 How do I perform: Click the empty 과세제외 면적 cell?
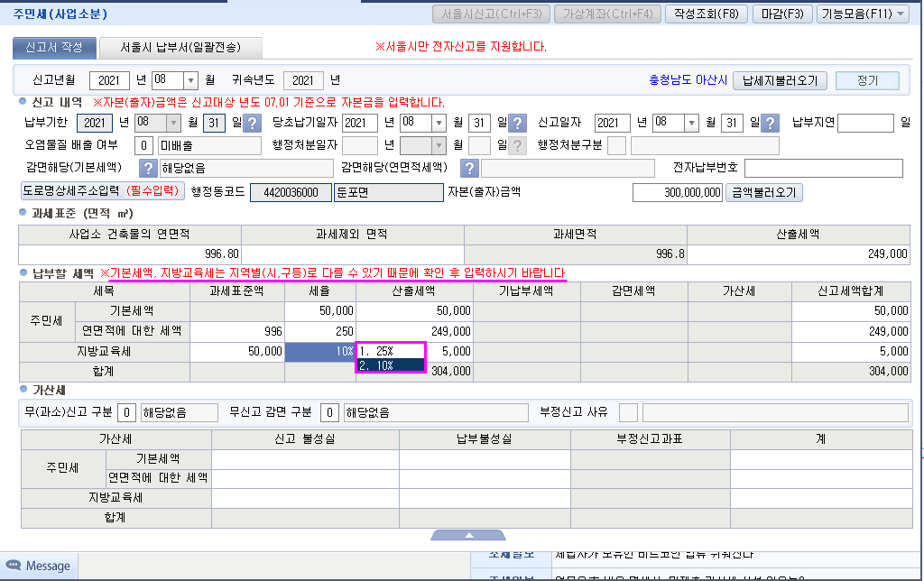[x=353, y=254]
